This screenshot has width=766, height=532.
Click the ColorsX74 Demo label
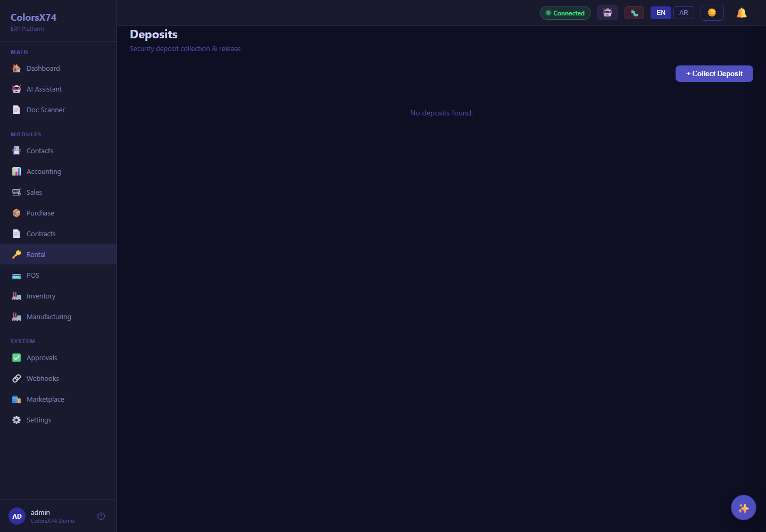click(x=53, y=521)
